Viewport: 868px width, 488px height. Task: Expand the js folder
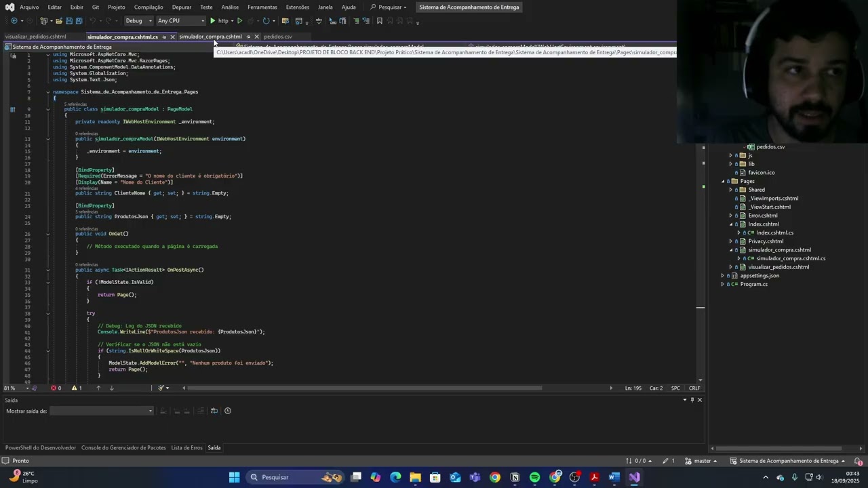[x=731, y=155]
